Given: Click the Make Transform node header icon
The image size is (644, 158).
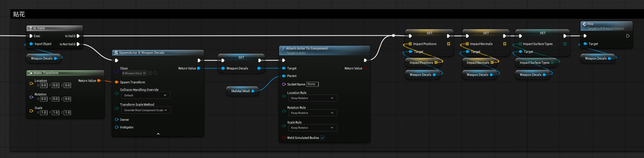Looking at the screenshot, I should [30, 73].
